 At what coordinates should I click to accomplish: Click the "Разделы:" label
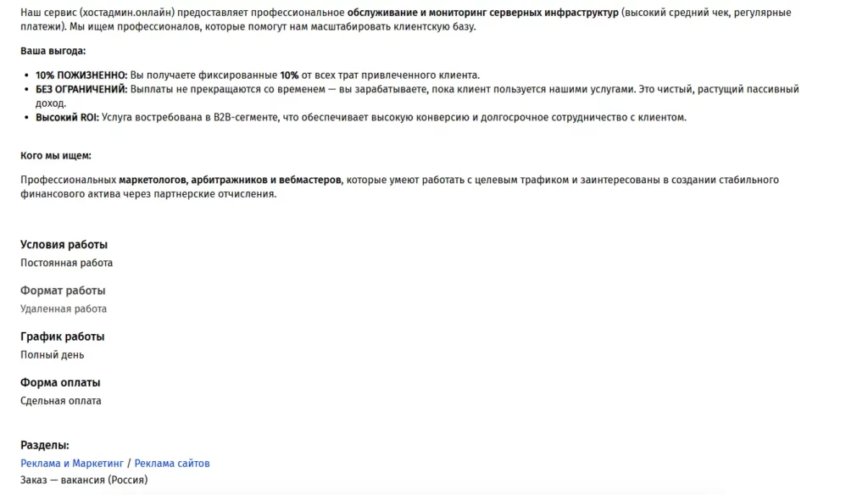(45, 445)
